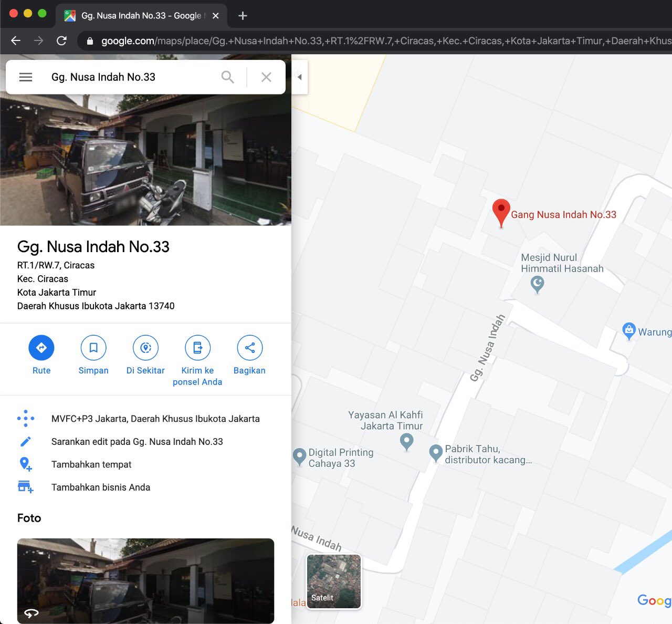This screenshot has width=672, height=624.
Task: Clear the search with the X button
Action: (x=266, y=77)
